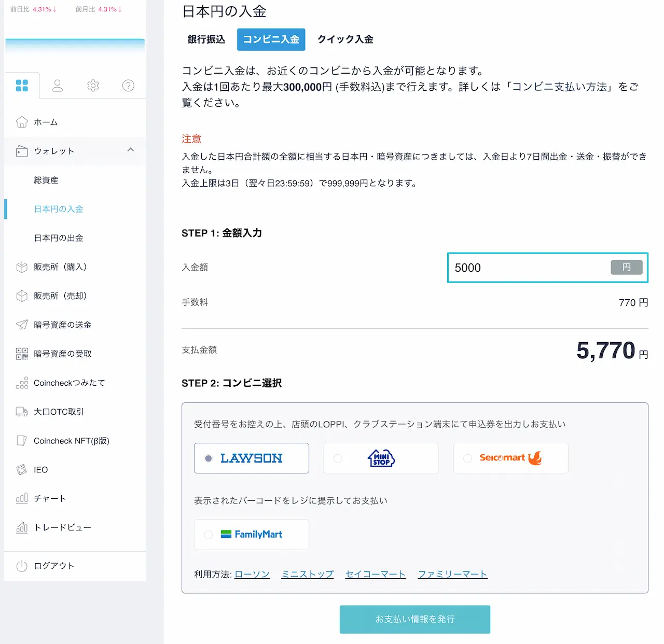Open the ミニストップ usage link
This screenshot has height=644, width=664.
click(x=307, y=574)
